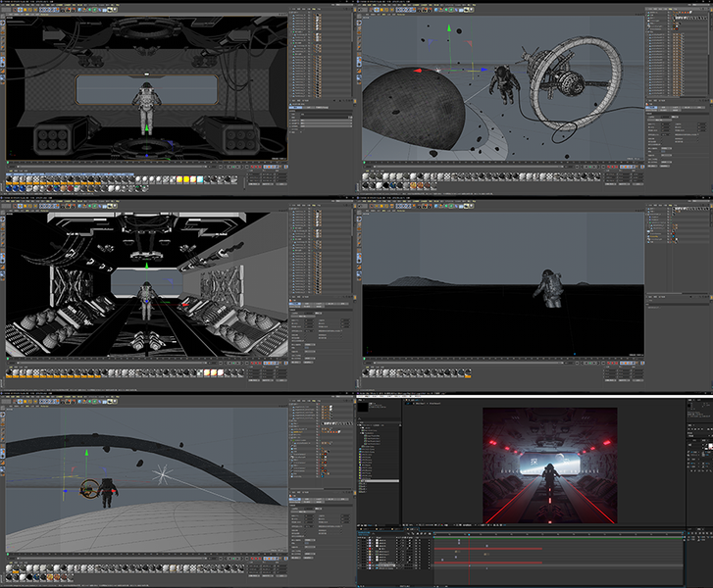
Task: Click astronaut model in bottom-left Cinema 4D viewport
Action: (x=108, y=493)
